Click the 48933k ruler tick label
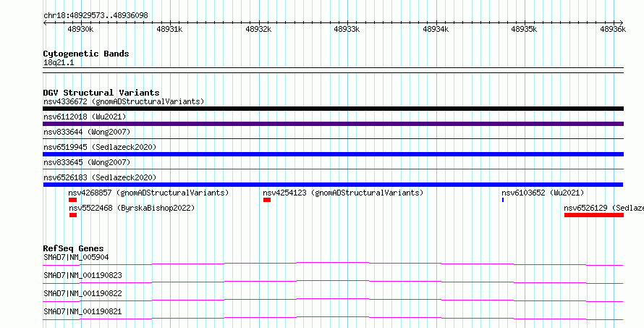Image resolution: width=644 pixels, height=328 pixels. (347, 29)
